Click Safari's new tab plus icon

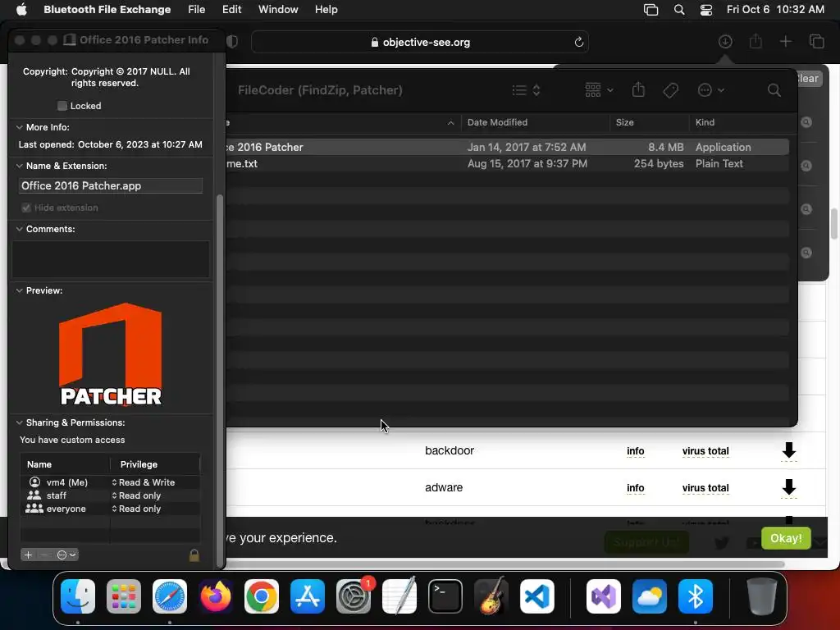[785, 42]
